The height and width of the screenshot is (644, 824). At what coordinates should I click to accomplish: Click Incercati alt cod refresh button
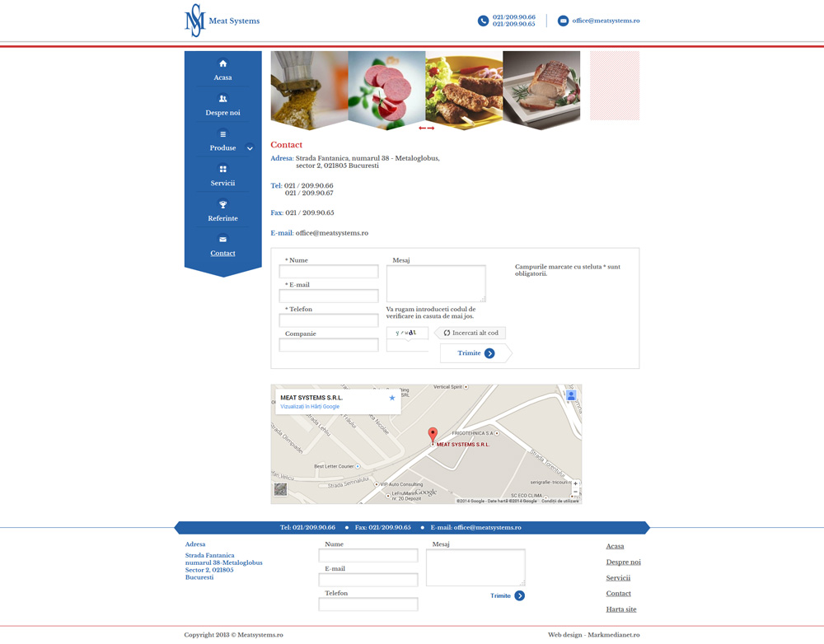[x=471, y=333]
